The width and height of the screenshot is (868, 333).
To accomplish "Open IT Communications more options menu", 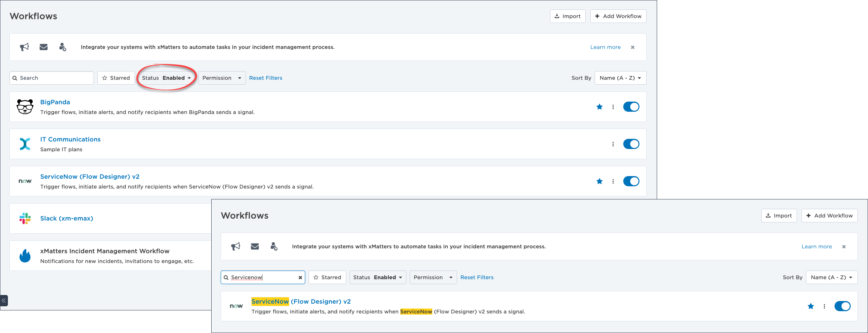I will [613, 144].
